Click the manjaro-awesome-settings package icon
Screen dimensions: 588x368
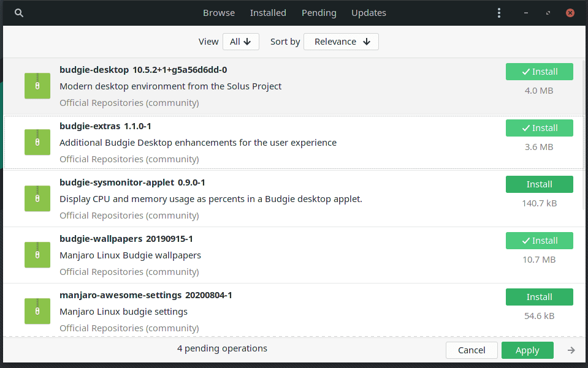[x=37, y=311]
